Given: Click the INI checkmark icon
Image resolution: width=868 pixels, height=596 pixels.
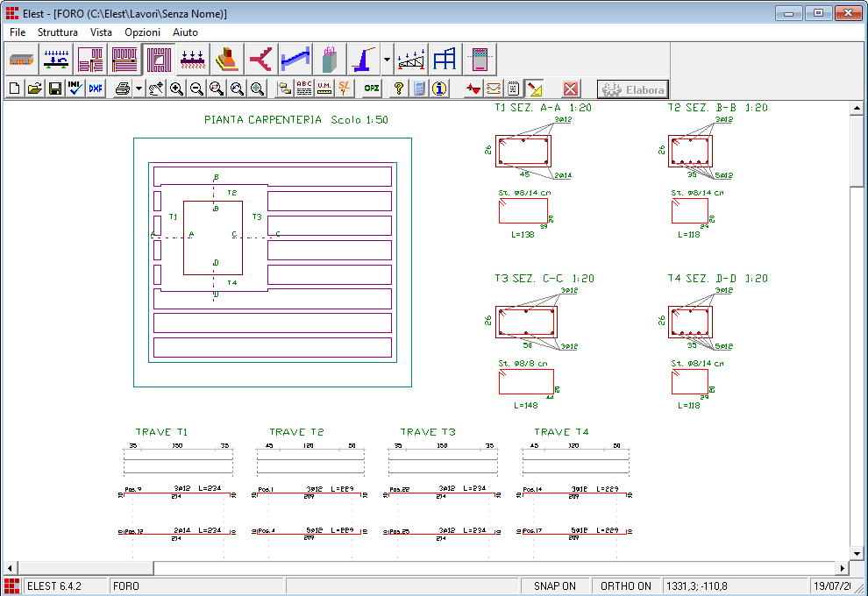Looking at the screenshot, I should [x=75, y=89].
